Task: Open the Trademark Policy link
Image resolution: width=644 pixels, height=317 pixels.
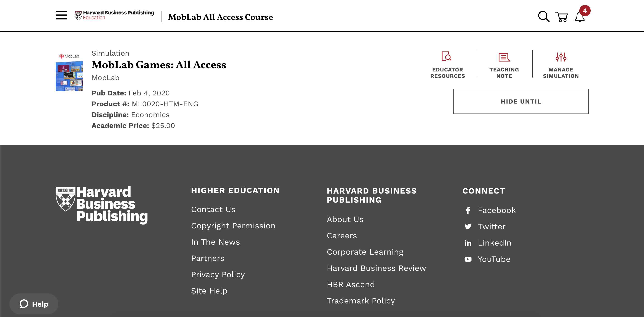Action: 361,301
